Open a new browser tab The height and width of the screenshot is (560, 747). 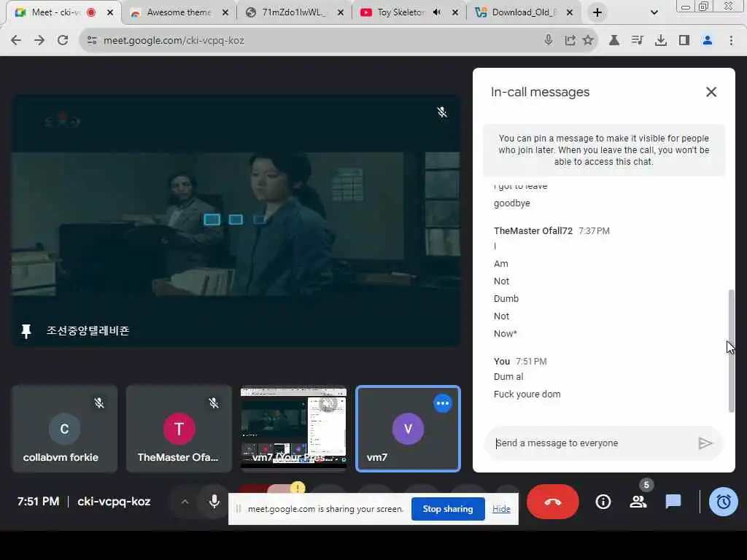pyautogui.click(x=597, y=12)
